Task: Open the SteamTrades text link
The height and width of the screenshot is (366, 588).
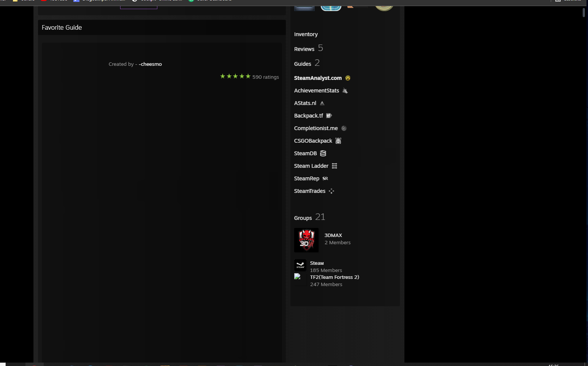Action: [x=310, y=191]
